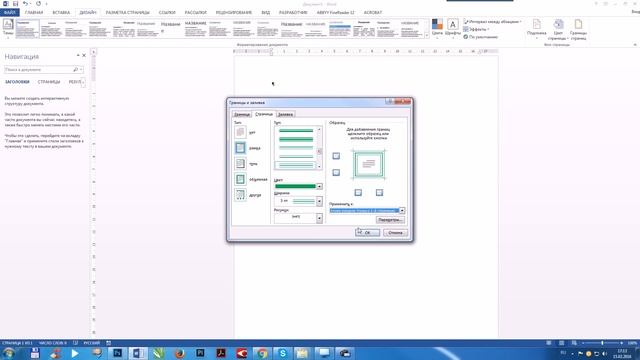The width and height of the screenshot is (640, 360).
Task: Switch to ЗАГОЛОВКИ tab in navigation pane
Action: [x=17, y=82]
